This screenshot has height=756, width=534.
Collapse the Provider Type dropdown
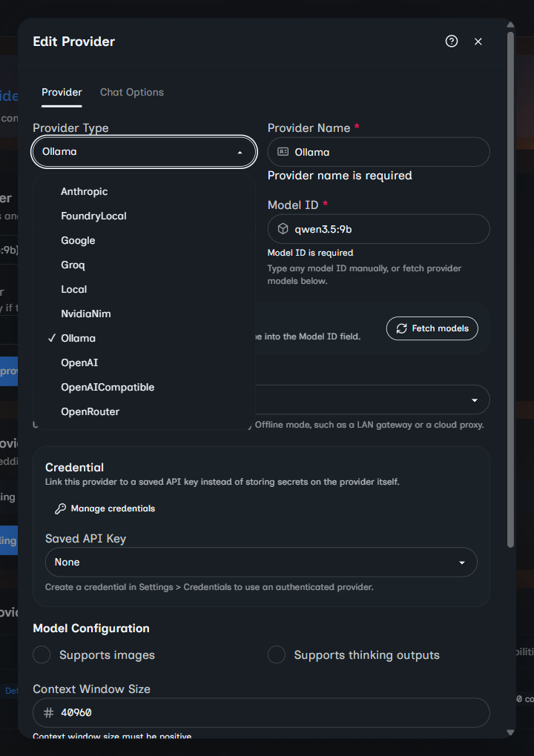pyautogui.click(x=144, y=152)
